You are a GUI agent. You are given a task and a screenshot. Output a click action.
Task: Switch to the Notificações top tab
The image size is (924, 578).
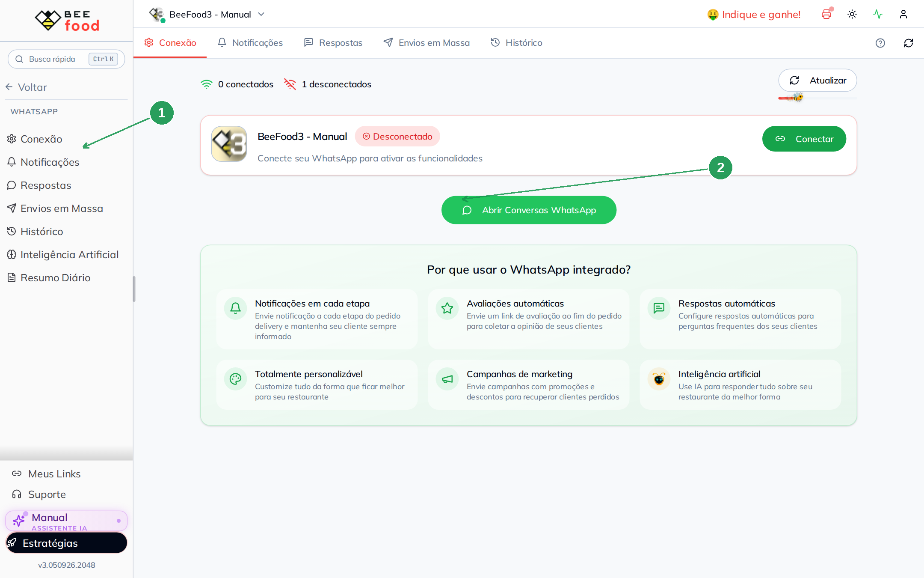tap(250, 43)
